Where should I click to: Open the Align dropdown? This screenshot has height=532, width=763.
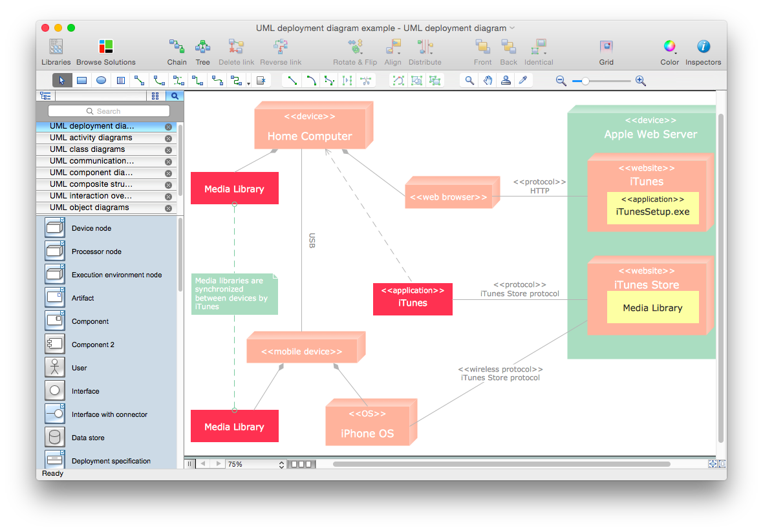[x=392, y=52]
